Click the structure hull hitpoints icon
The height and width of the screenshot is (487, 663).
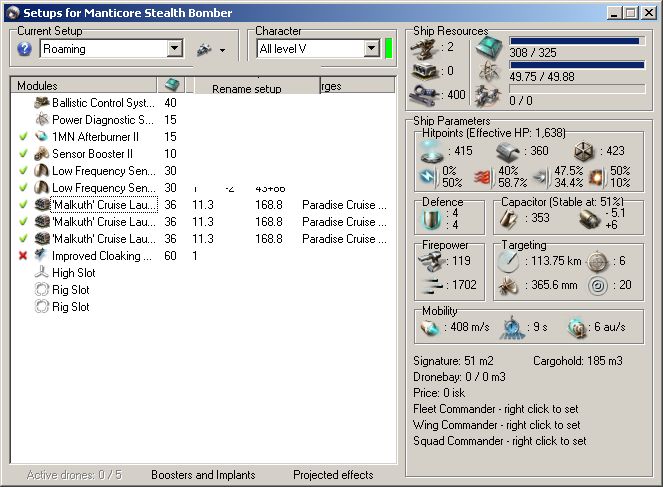(584, 152)
